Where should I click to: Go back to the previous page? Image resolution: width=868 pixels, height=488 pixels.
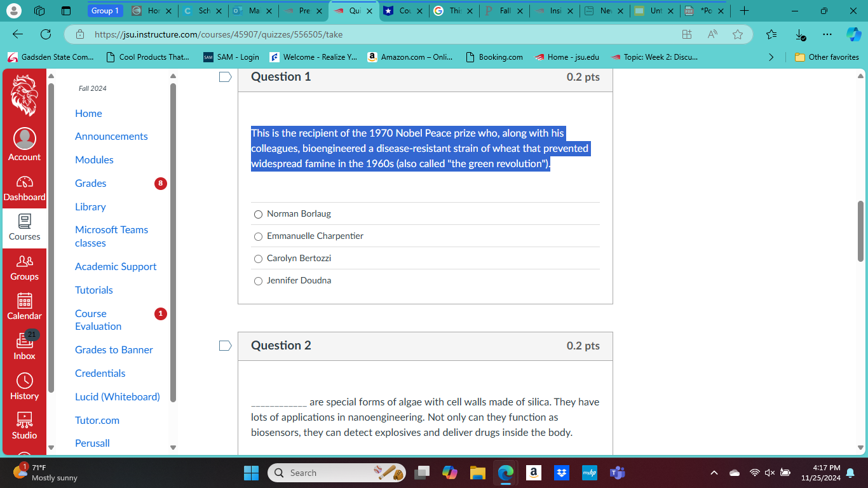(18, 34)
